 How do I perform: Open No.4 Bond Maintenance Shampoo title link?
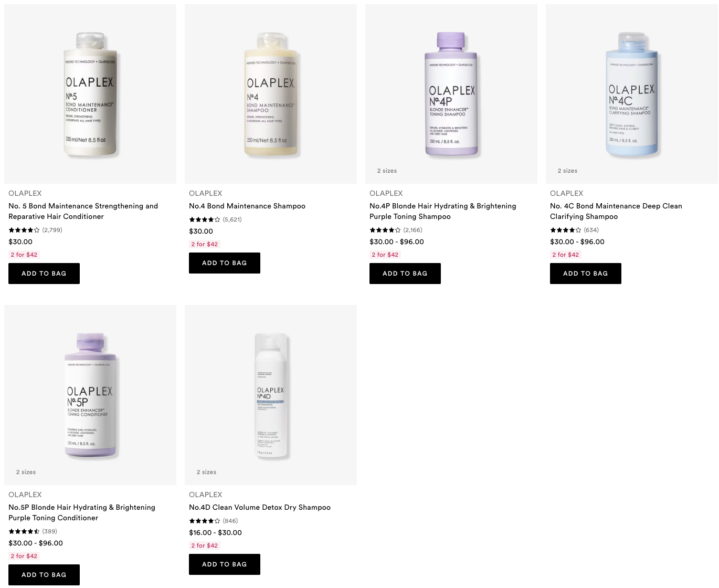[x=247, y=206]
